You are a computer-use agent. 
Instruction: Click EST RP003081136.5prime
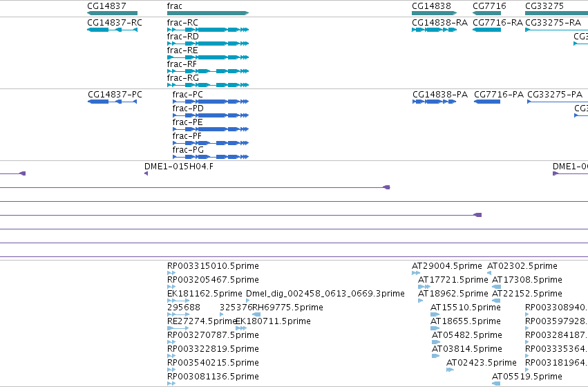[x=171, y=384]
